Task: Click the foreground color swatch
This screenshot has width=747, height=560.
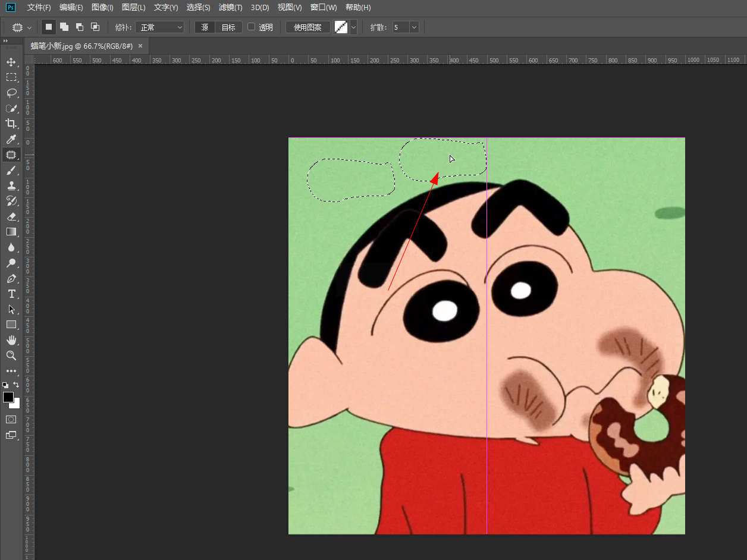Action: tap(8, 397)
